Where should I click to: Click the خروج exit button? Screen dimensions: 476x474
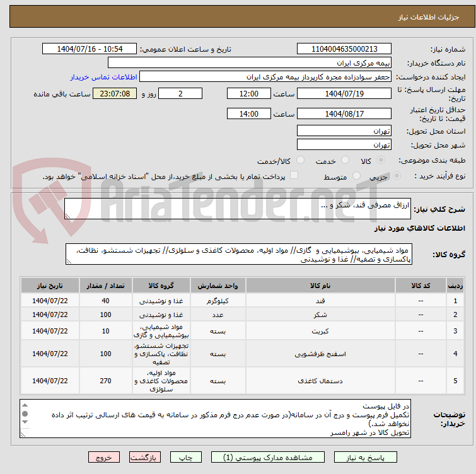tap(104, 457)
